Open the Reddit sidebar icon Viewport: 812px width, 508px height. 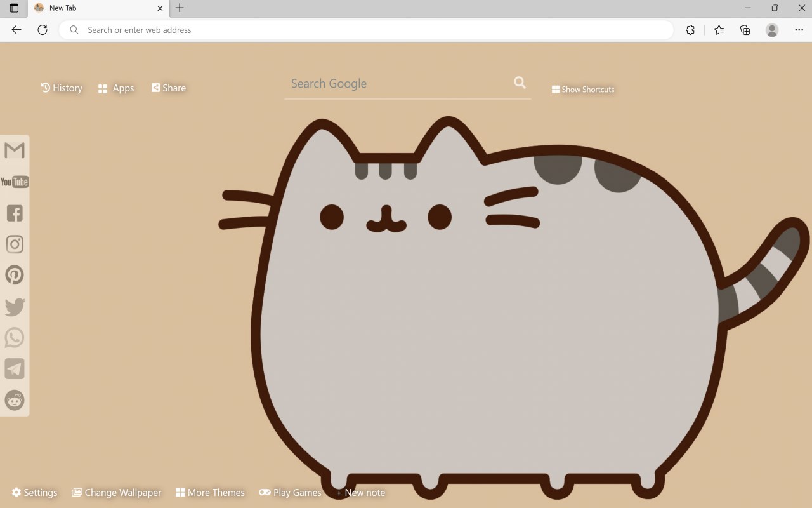point(15,400)
